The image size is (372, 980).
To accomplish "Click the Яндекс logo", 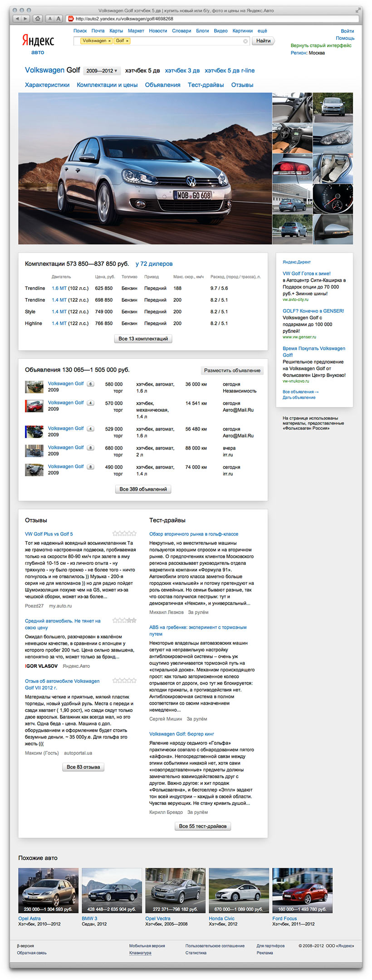I will tap(38, 41).
